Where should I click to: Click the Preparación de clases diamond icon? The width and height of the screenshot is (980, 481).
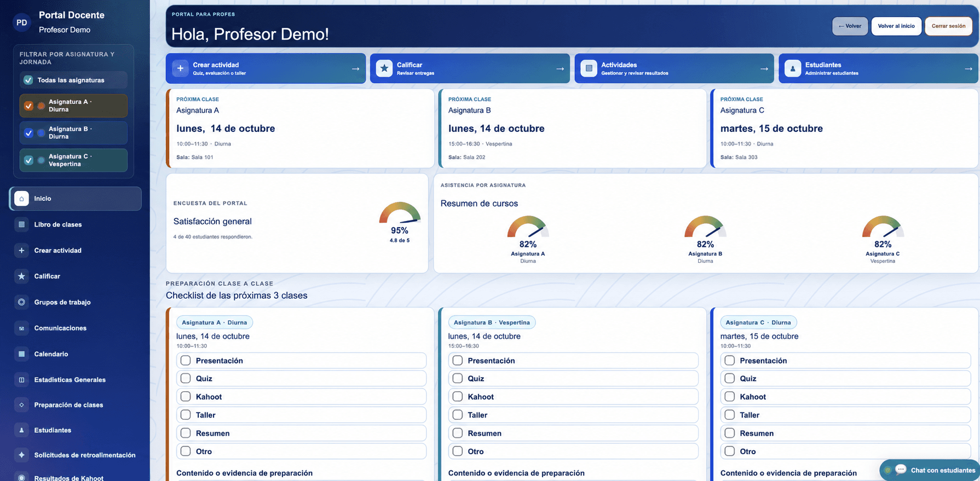pyautogui.click(x=21, y=405)
